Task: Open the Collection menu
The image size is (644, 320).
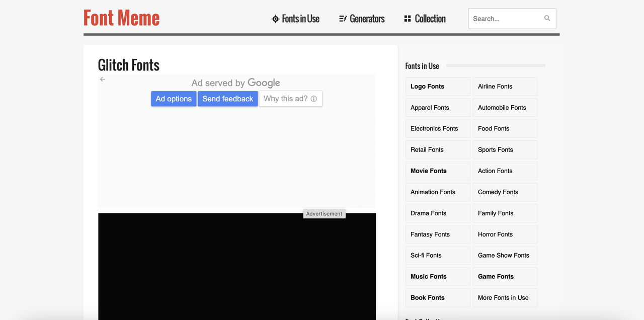Action: pos(430,19)
